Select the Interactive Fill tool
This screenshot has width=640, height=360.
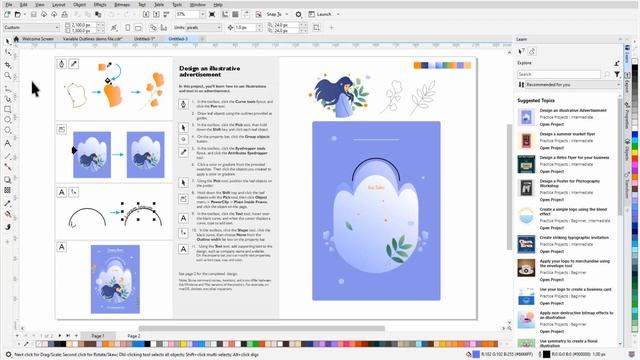(x=8, y=214)
